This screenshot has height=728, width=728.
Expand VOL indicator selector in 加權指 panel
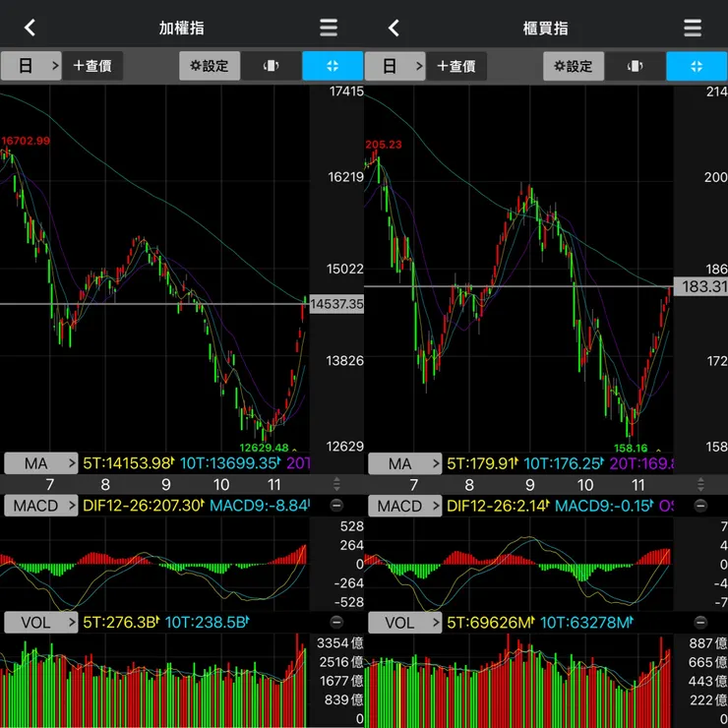pos(41,622)
